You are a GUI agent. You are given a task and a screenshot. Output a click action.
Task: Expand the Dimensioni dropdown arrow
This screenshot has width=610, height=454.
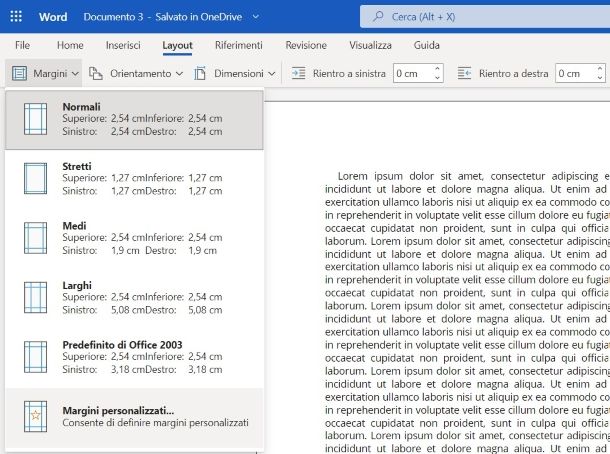tap(272, 74)
